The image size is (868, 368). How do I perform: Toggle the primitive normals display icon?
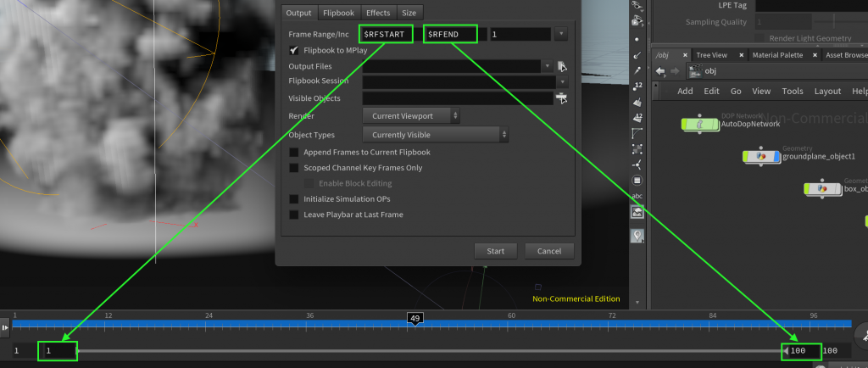[x=637, y=102]
